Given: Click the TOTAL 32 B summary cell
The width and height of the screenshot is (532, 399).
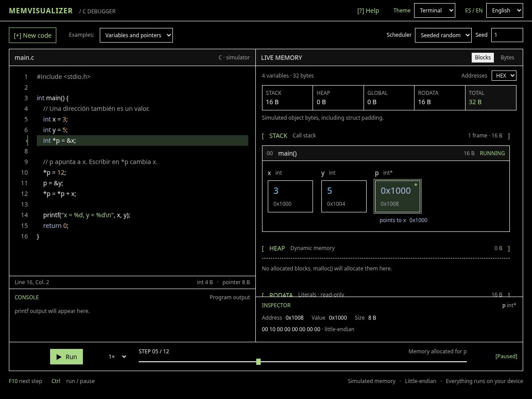Looking at the screenshot, I should [x=491, y=98].
